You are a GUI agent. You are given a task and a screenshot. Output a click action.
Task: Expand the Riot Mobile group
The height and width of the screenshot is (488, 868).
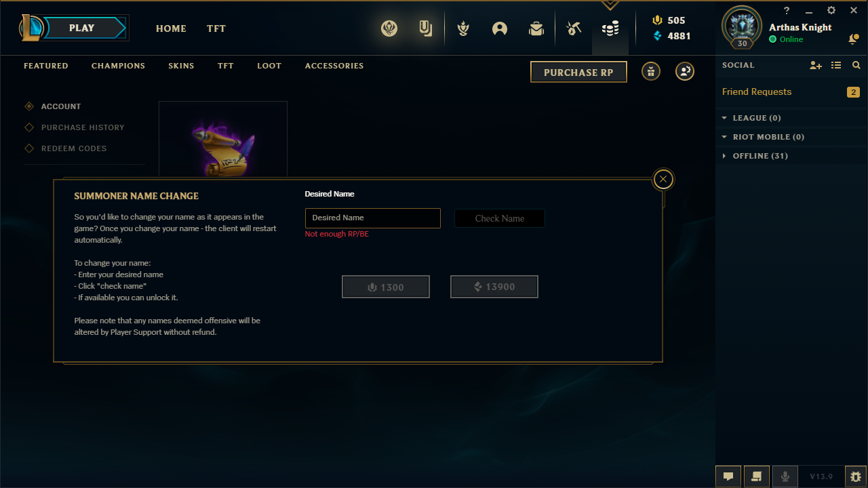(x=763, y=137)
